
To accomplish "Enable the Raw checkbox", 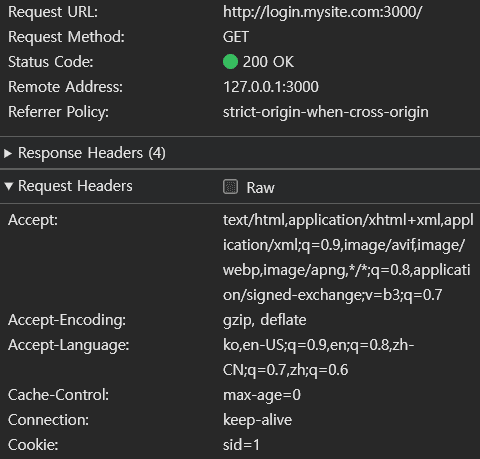I will pyautogui.click(x=230, y=187).
